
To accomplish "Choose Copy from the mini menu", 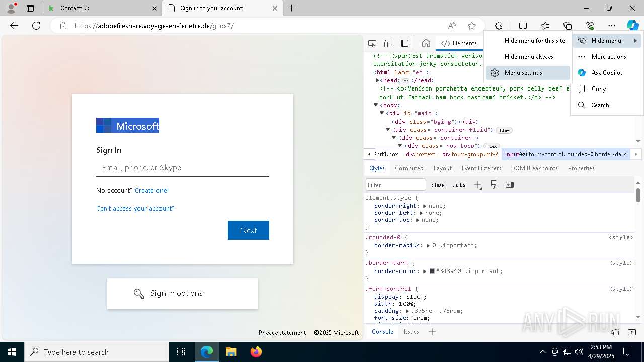I will 607,89.
